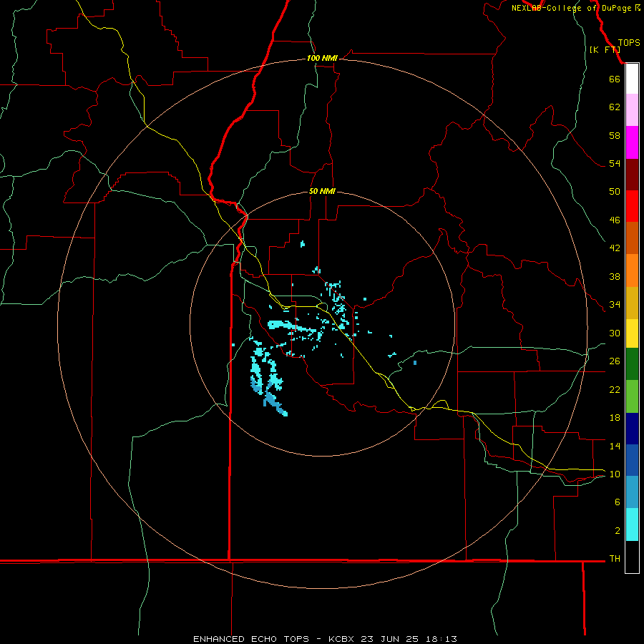Click the medium blue 10-14 kft legend swatch
Image resolution: width=644 pixels, height=644 pixels.
click(632, 460)
